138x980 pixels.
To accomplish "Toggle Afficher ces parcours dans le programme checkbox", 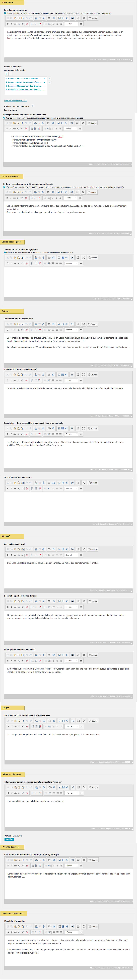I will pyautogui.click(x=33, y=106).
